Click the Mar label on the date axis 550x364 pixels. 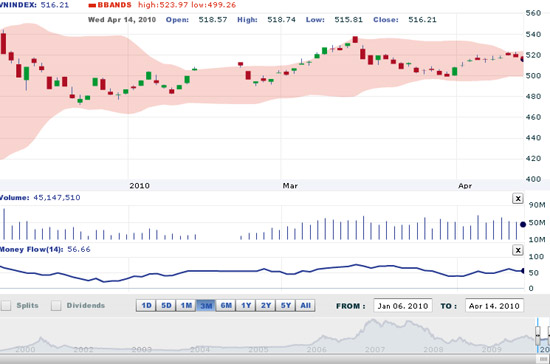290,186
